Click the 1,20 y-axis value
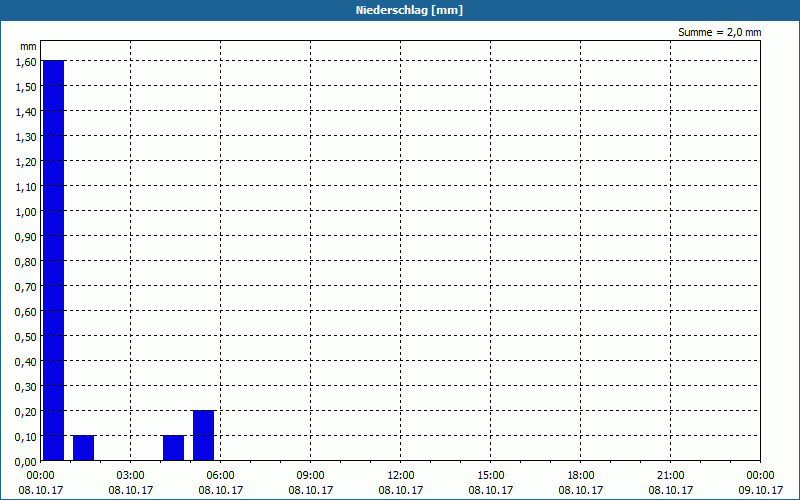Viewport: 800px width, 500px height. pos(26,161)
